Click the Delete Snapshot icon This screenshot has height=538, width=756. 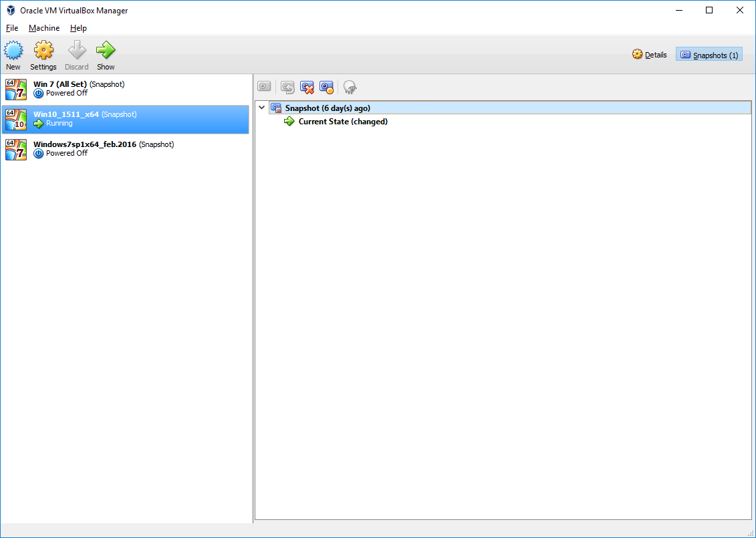point(307,88)
